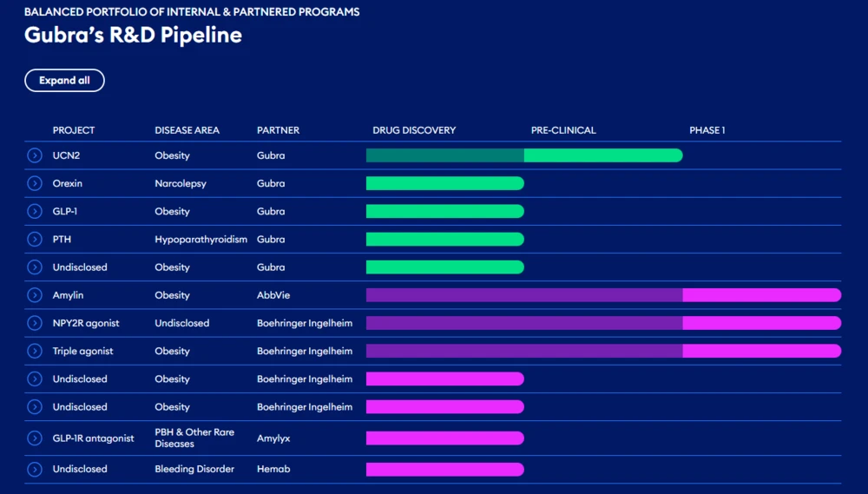Click chevron for Gubra undisclosed obesity row
Image resolution: width=868 pixels, height=494 pixels.
(35, 267)
